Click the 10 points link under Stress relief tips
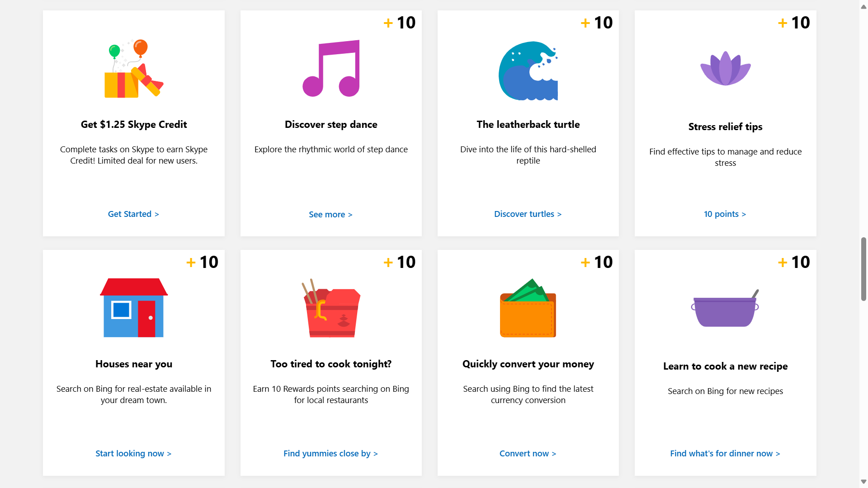Viewport: 868px width, 488px height. tap(725, 214)
